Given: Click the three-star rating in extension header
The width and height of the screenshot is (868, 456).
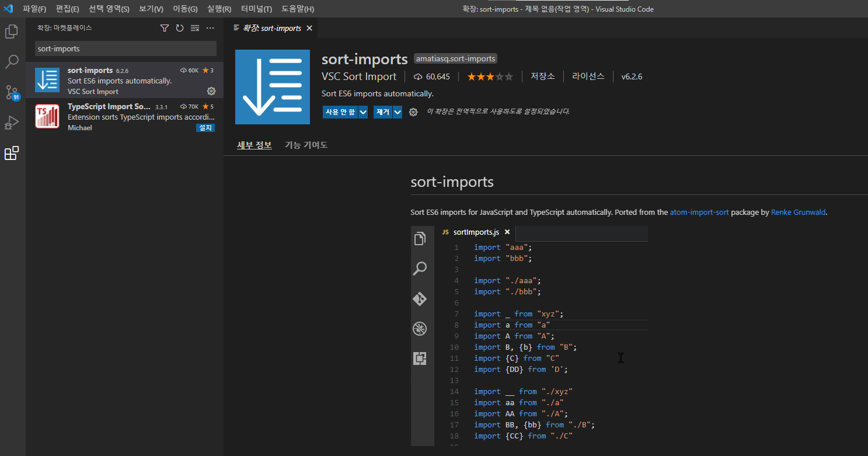Looking at the screenshot, I should (x=490, y=76).
